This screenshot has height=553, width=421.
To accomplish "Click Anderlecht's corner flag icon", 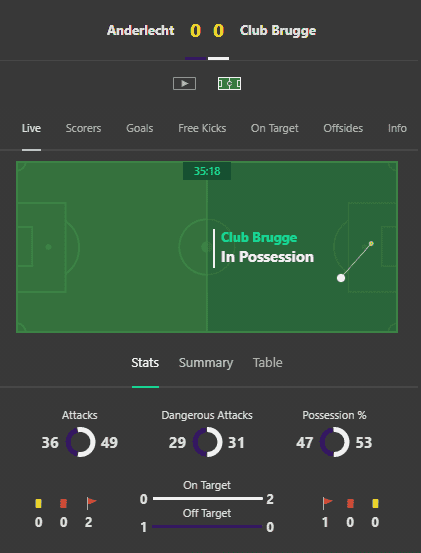I will (x=91, y=503).
